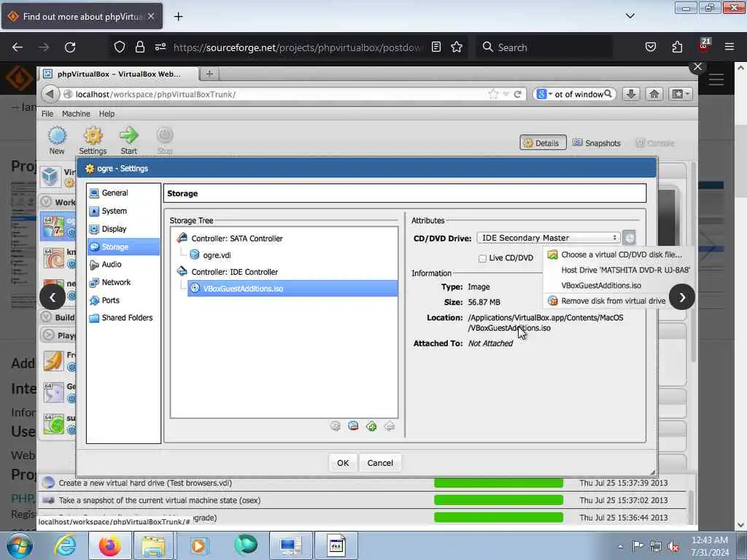Show hidden tray icons arrow
This screenshot has height=560, width=747.
(x=620, y=547)
